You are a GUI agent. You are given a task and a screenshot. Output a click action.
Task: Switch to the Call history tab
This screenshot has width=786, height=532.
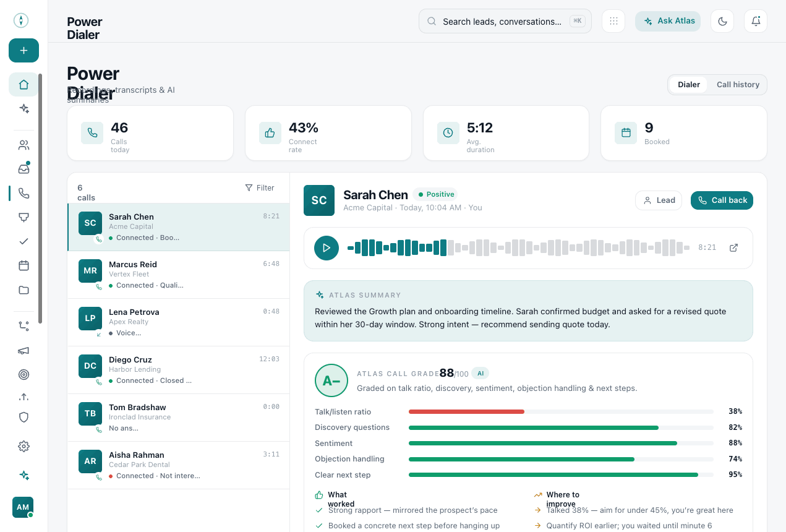738,85
